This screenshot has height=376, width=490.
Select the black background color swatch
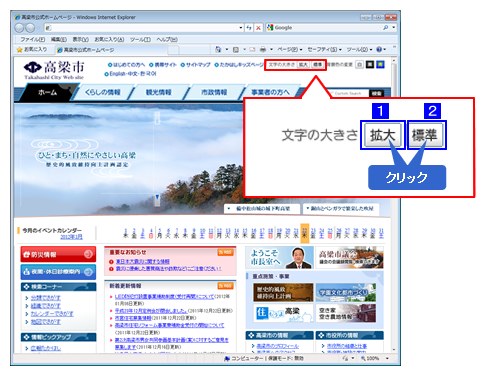click(x=370, y=64)
